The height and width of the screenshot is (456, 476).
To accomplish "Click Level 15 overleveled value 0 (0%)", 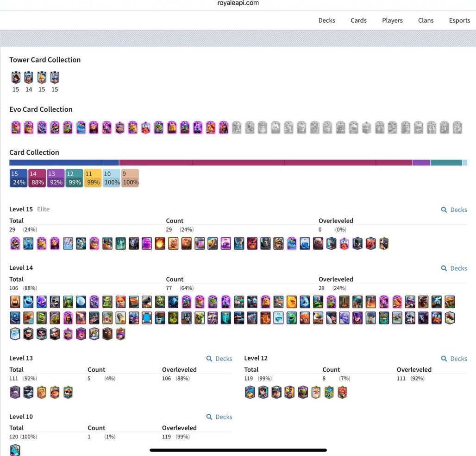I will coord(332,229).
